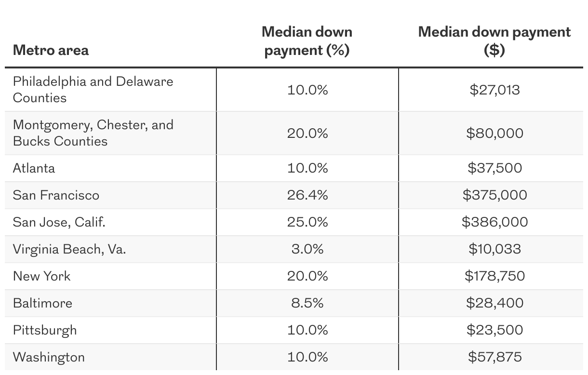The height and width of the screenshot is (375, 588).
Task: Click San Francisco's 26.4% value
Action: (307, 195)
